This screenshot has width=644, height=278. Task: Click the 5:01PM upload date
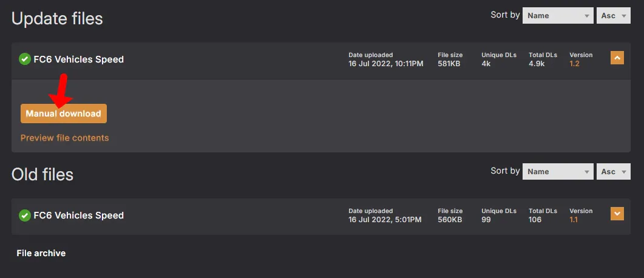[385, 220]
